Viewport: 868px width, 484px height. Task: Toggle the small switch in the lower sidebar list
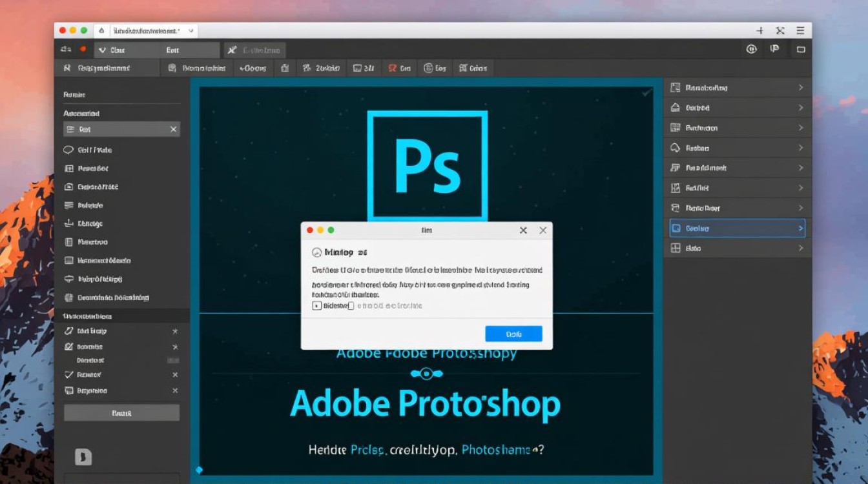[173, 360]
